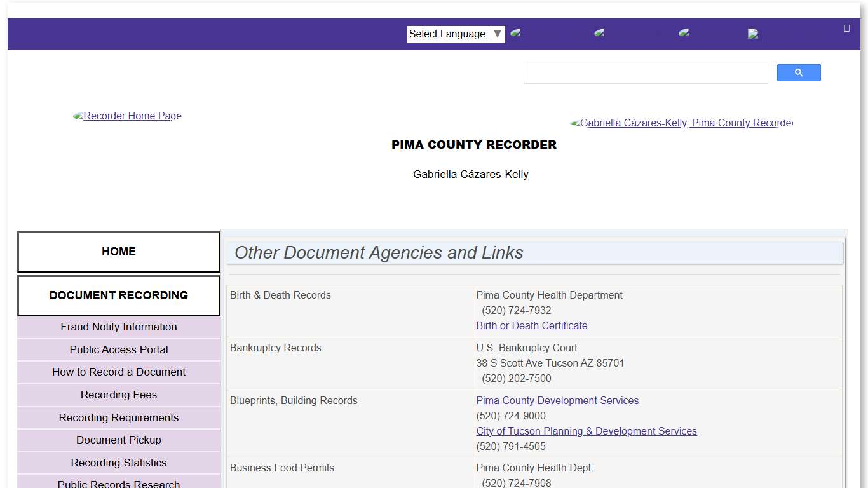This screenshot has width=868, height=488.
Task: Open the DOCUMENT RECORDING menu section
Action: click(118, 295)
